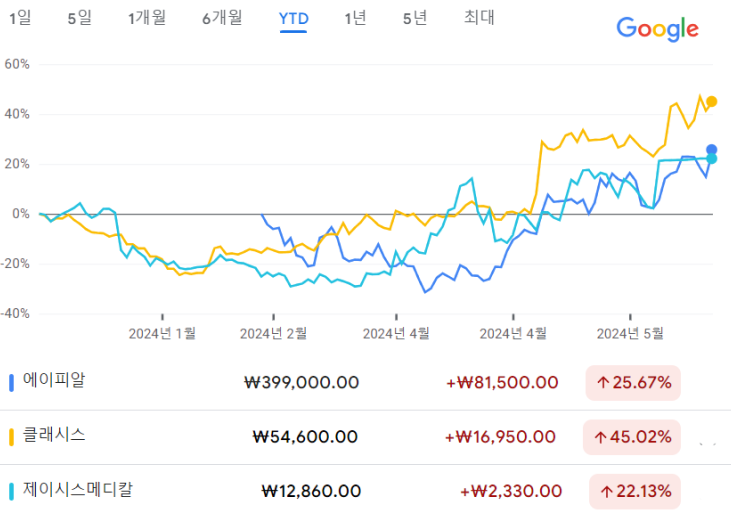The width and height of the screenshot is (731, 518).
Task: Select the YTD tab
Action: tap(293, 19)
